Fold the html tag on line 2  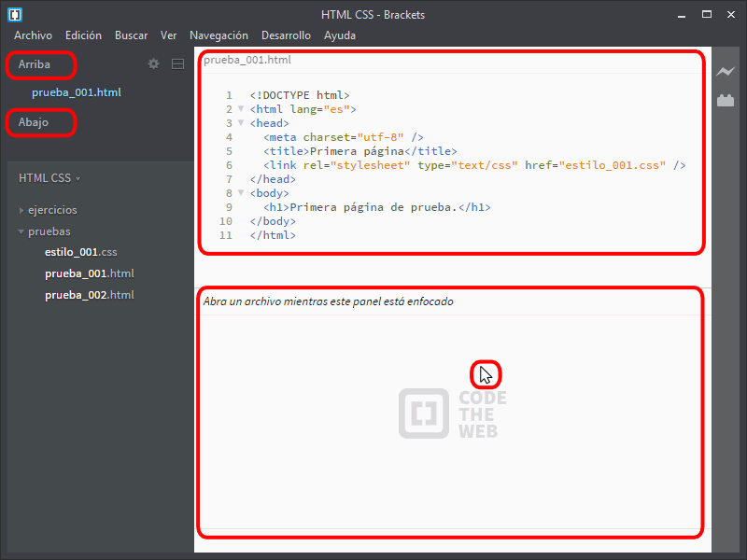(x=241, y=108)
